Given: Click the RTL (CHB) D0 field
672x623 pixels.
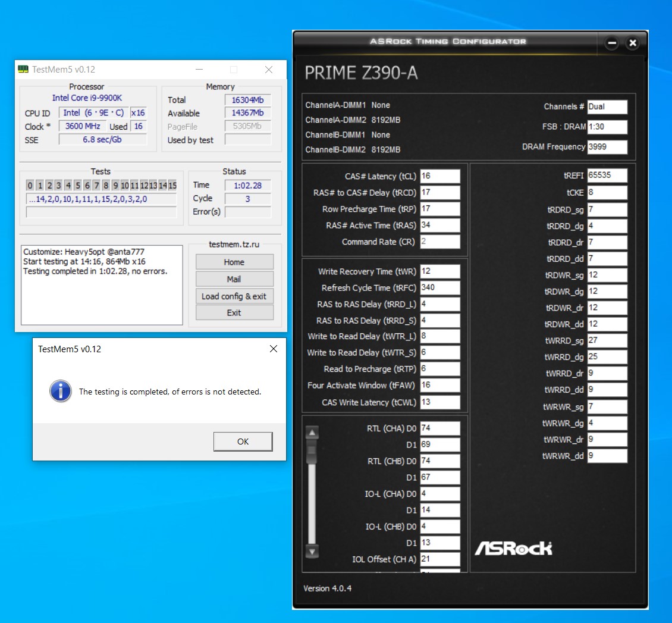Looking at the screenshot, I should [x=440, y=461].
